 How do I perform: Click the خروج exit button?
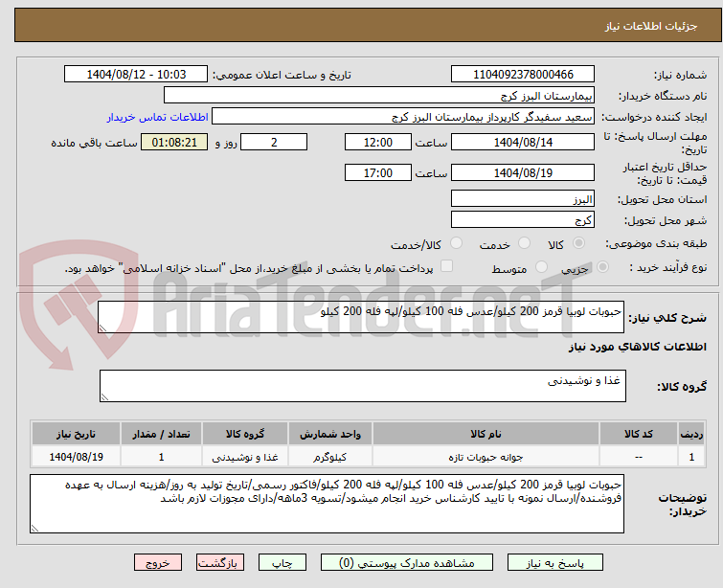tap(158, 563)
